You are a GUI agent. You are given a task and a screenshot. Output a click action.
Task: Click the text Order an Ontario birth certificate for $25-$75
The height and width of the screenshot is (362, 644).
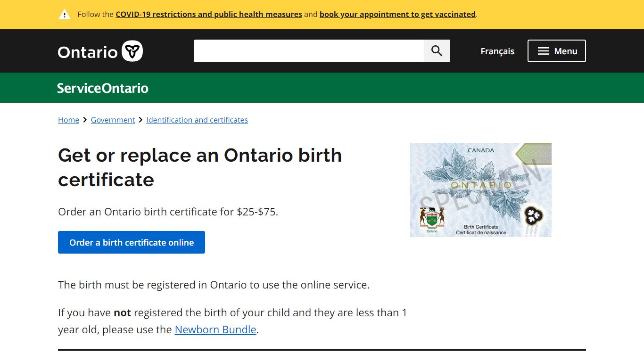tap(168, 212)
